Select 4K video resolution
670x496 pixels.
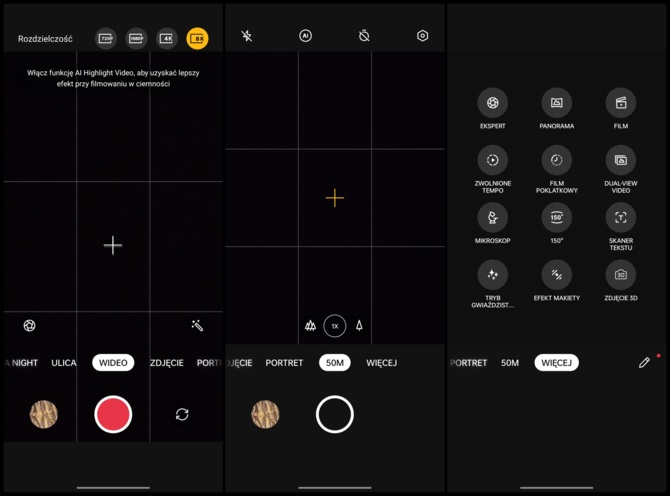[167, 39]
